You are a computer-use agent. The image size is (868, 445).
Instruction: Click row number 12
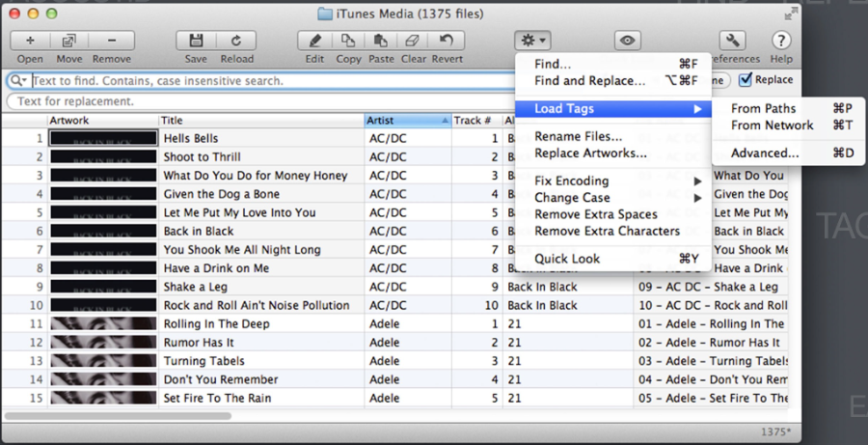tap(36, 343)
